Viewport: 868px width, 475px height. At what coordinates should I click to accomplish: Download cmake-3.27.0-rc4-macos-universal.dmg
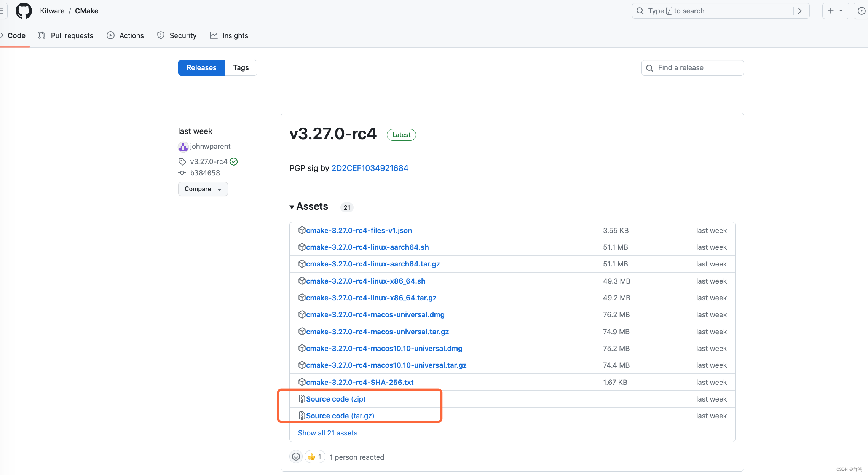tap(375, 315)
